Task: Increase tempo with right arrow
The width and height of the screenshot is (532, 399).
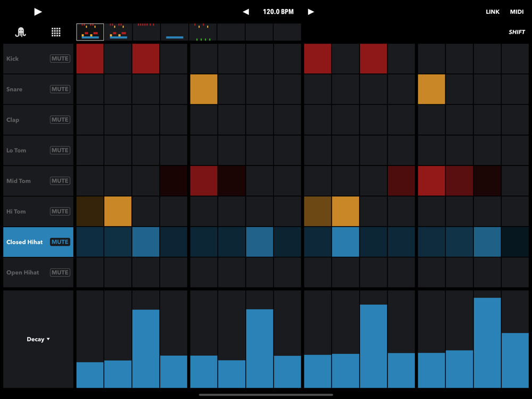Action: click(311, 12)
